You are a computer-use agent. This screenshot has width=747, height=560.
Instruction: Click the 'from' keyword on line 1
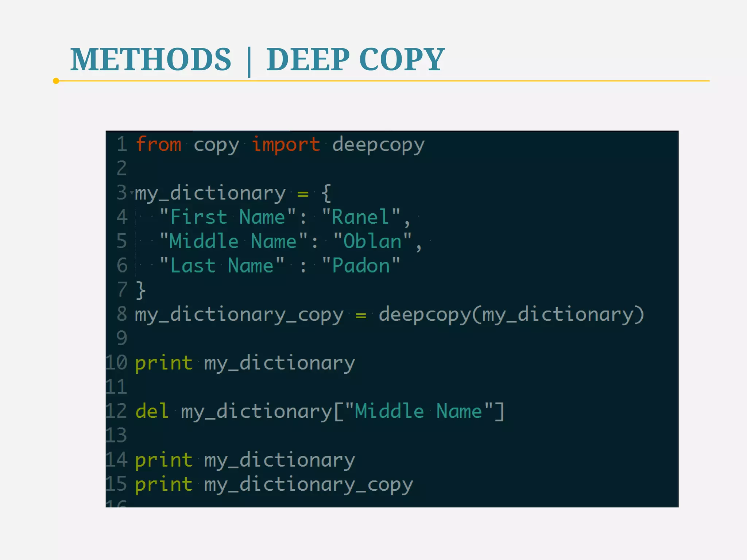(x=158, y=144)
